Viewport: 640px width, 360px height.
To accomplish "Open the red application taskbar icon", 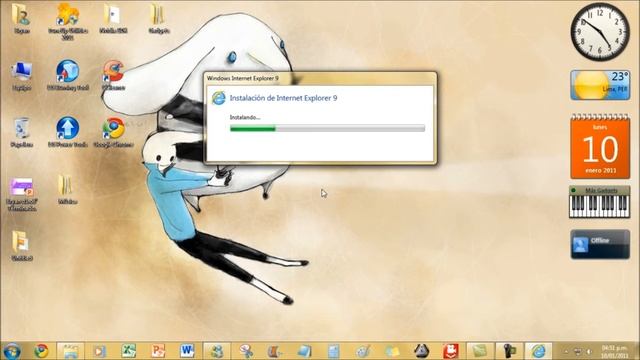I will (451, 351).
